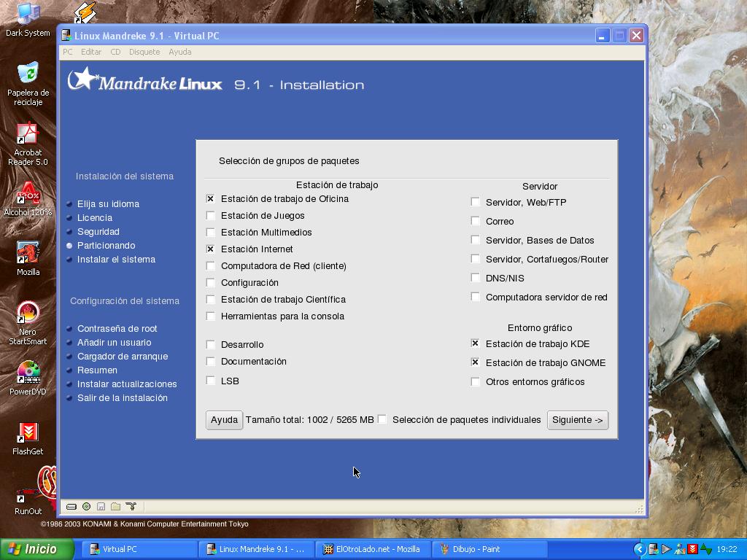Click the FlashGet tray icon

[x=692, y=549]
